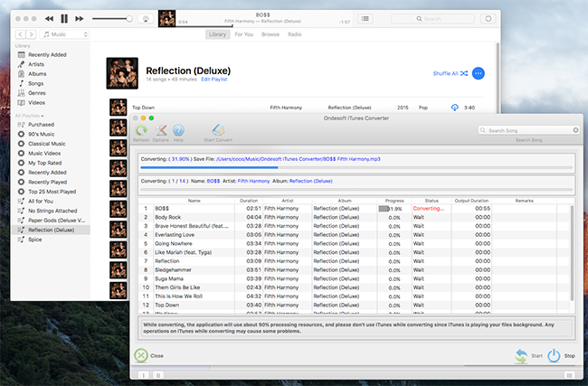
Task: Pause playback in iTunes
Action: pos(64,19)
